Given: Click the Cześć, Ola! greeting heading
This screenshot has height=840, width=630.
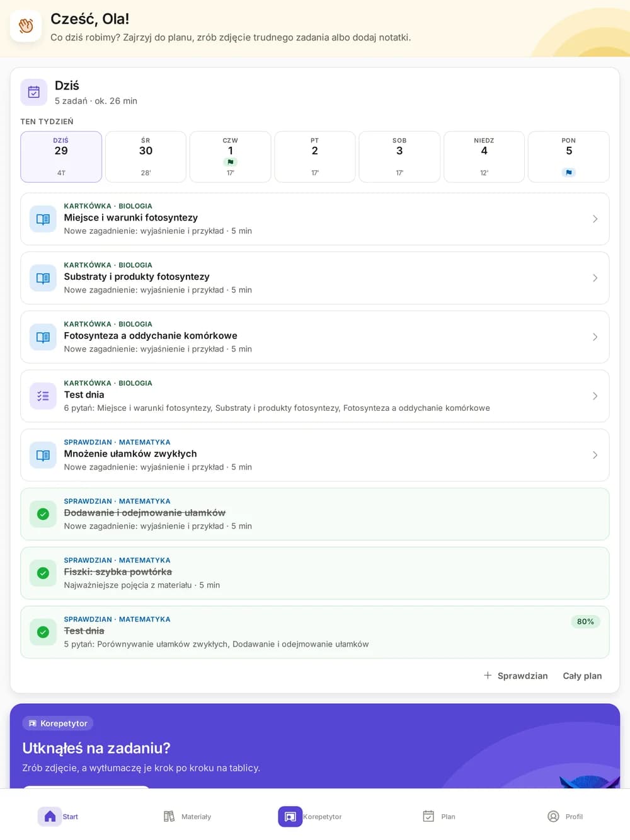Looking at the screenshot, I should point(90,19).
